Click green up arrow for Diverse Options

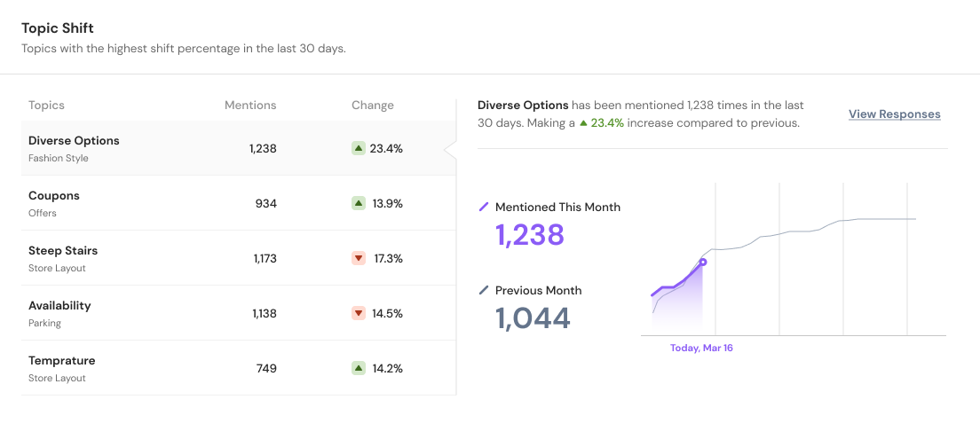point(359,148)
